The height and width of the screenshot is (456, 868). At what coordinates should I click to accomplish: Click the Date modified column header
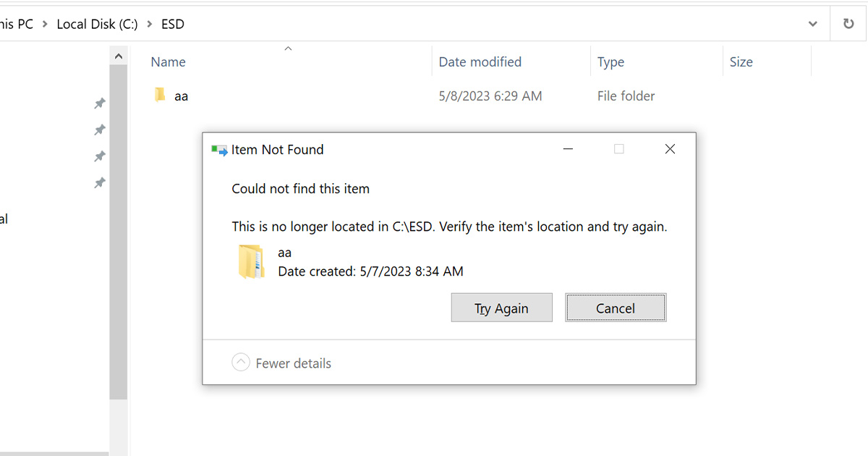pyautogui.click(x=480, y=62)
